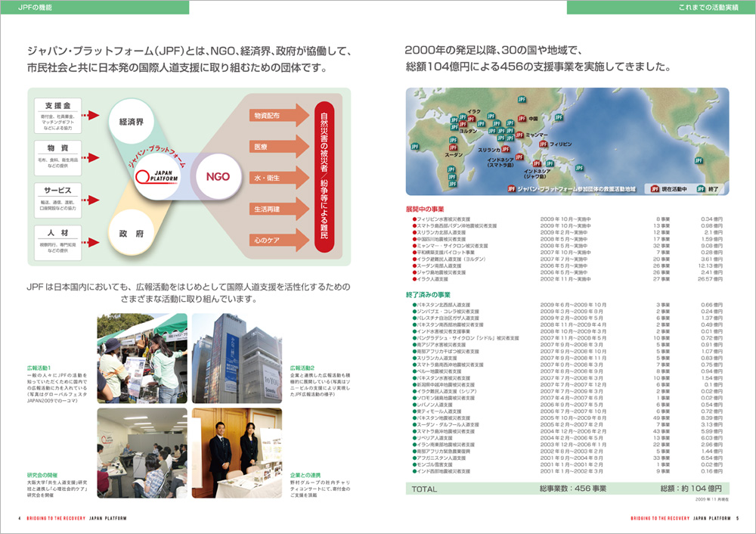This screenshot has width=756, height=534.
Task: Click the Japan Platform logo in the diagram
Action: 156,176
